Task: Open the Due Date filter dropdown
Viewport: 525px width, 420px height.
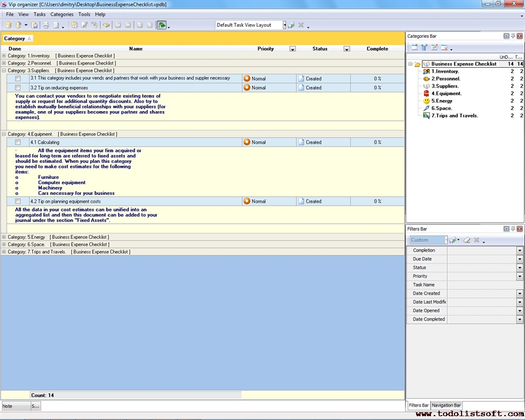Action: tap(520, 259)
